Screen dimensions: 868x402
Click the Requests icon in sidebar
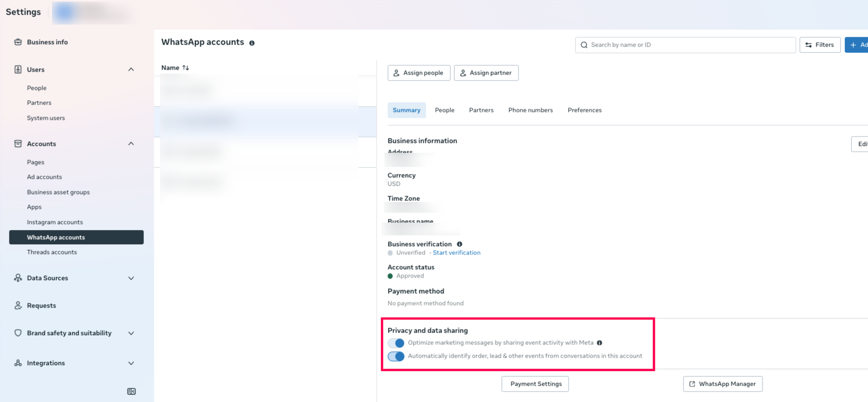point(18,305)
